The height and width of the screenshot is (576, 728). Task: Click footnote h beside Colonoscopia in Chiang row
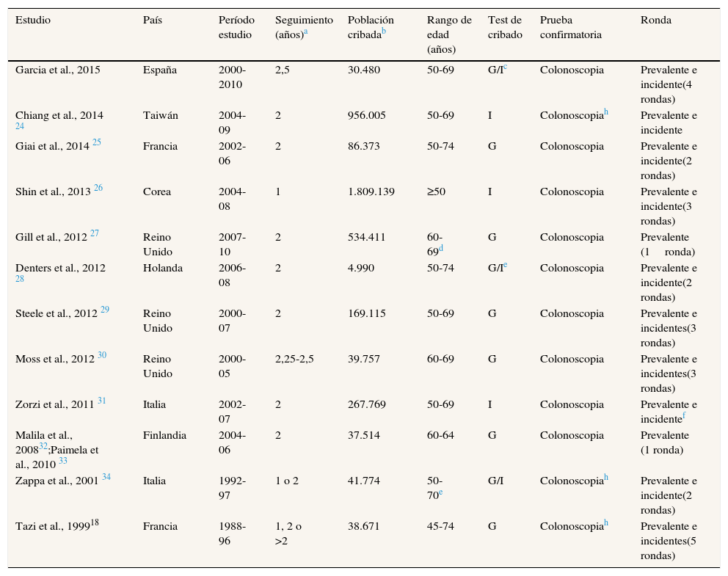[606, 112]
